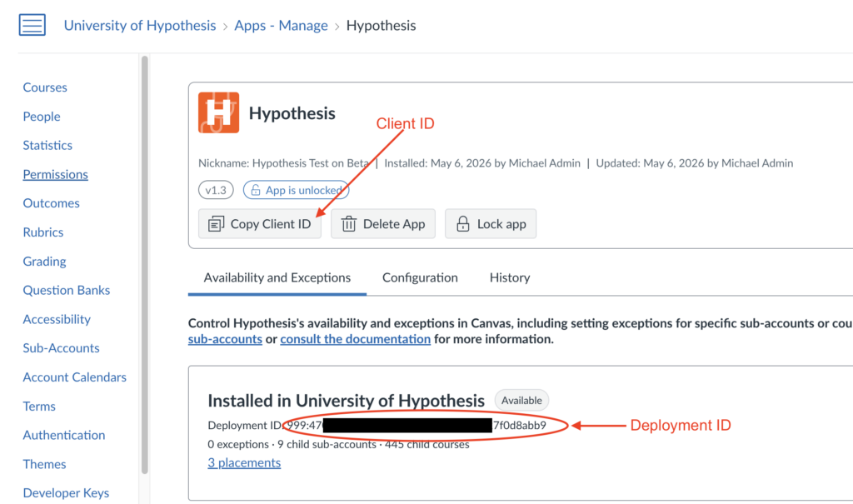The width and height of the screenshot is (853, 504).
Task: Open Outcomes in the sidebar
Action: [x=51, y=203]
